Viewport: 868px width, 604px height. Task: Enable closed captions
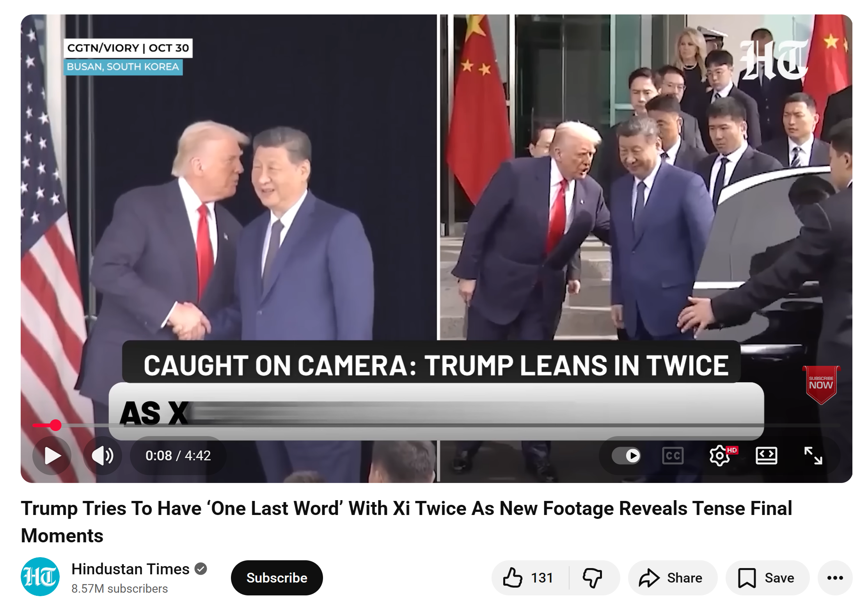(x=673, y=456)
